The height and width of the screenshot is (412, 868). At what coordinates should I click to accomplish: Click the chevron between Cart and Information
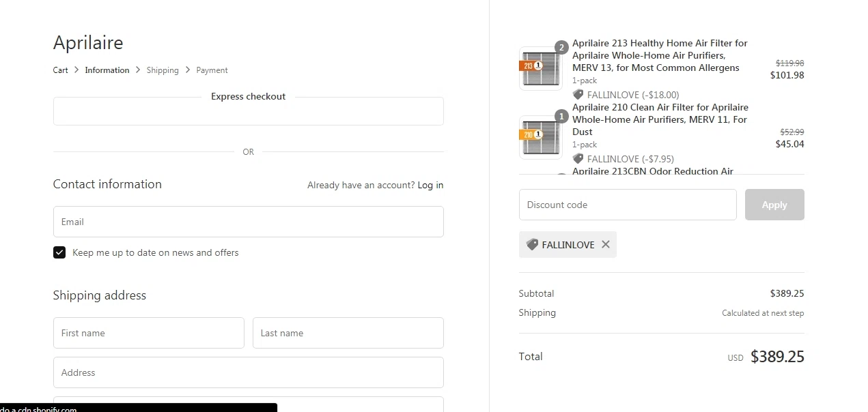point(76,70)
